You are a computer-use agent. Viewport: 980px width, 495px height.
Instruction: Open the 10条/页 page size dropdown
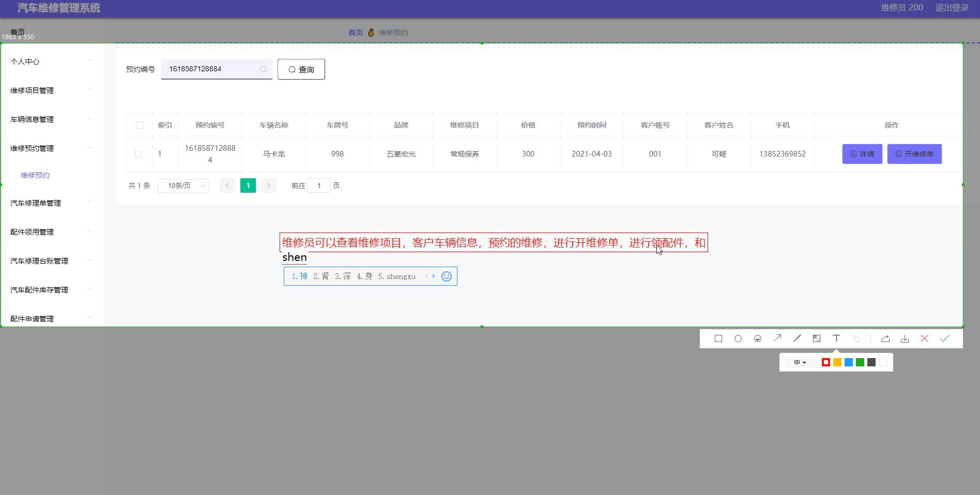point(183,185)
